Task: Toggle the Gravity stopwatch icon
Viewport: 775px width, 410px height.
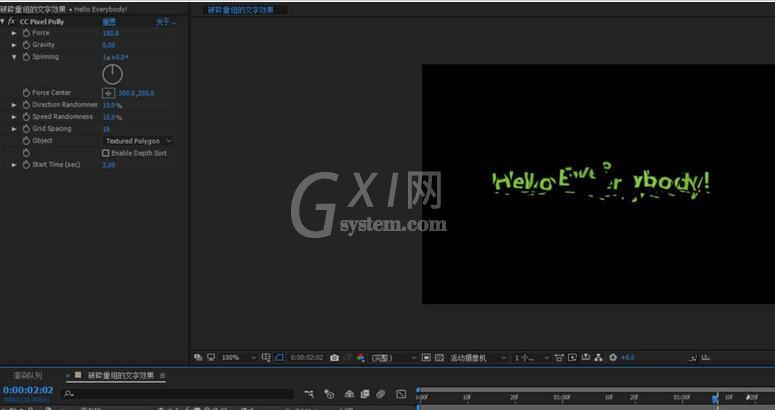Action: tap(27, 45)
